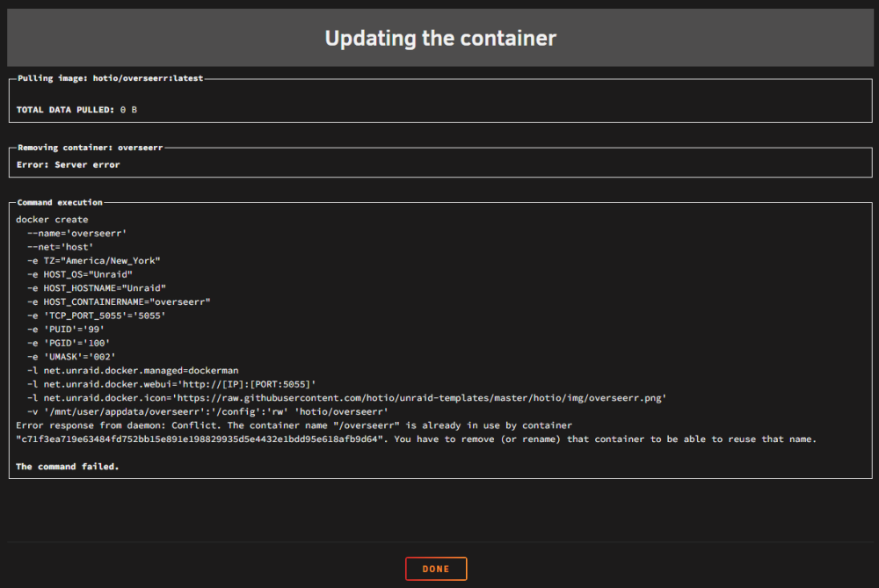Click the 'Command execution' legend

60,202
